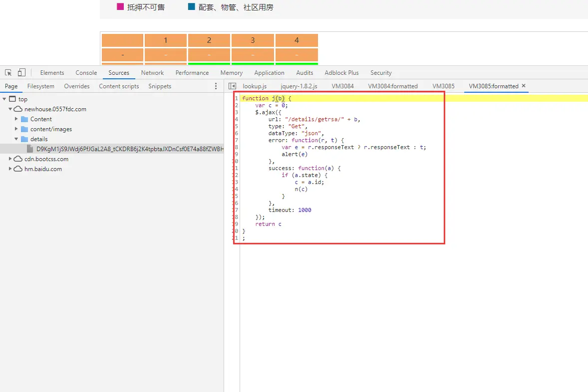Screen dimensions: 588x392
Task: Click line number 7 in the gutter
Action: (x=236, y=140)
